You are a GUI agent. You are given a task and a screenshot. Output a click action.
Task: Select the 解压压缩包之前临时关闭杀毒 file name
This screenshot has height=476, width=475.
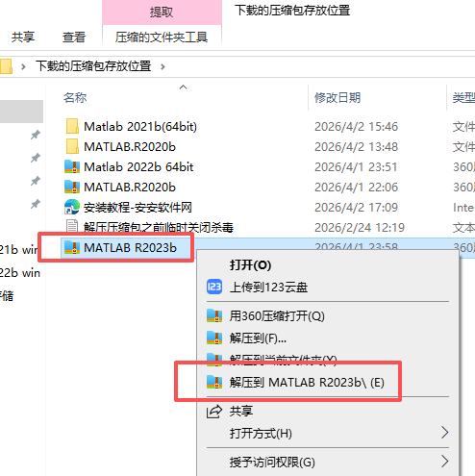click(159, 227)
